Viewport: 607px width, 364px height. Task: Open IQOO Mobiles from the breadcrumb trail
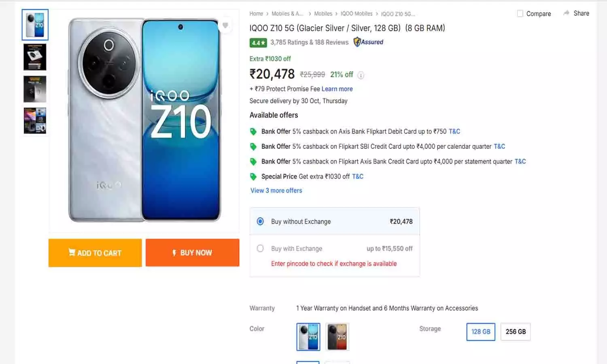pos(357,13)
